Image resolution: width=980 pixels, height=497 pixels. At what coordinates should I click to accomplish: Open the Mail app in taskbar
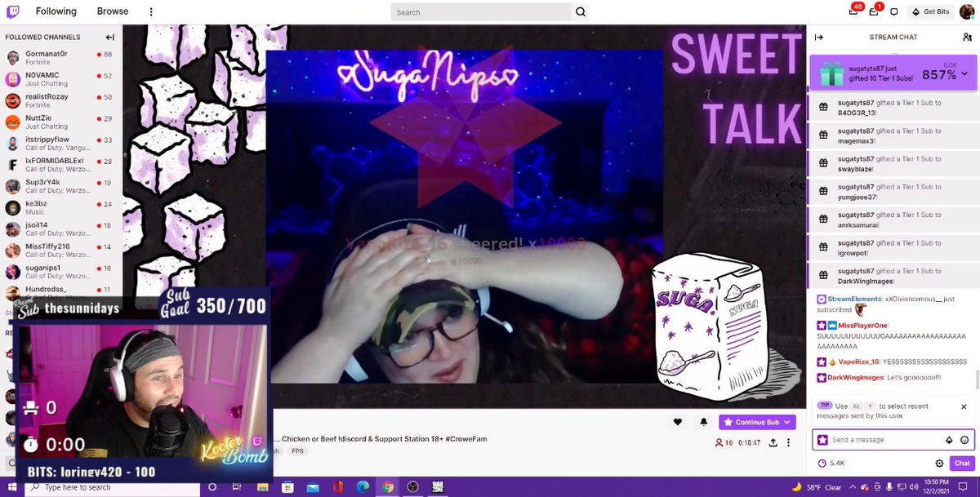(x=312, y=487)
